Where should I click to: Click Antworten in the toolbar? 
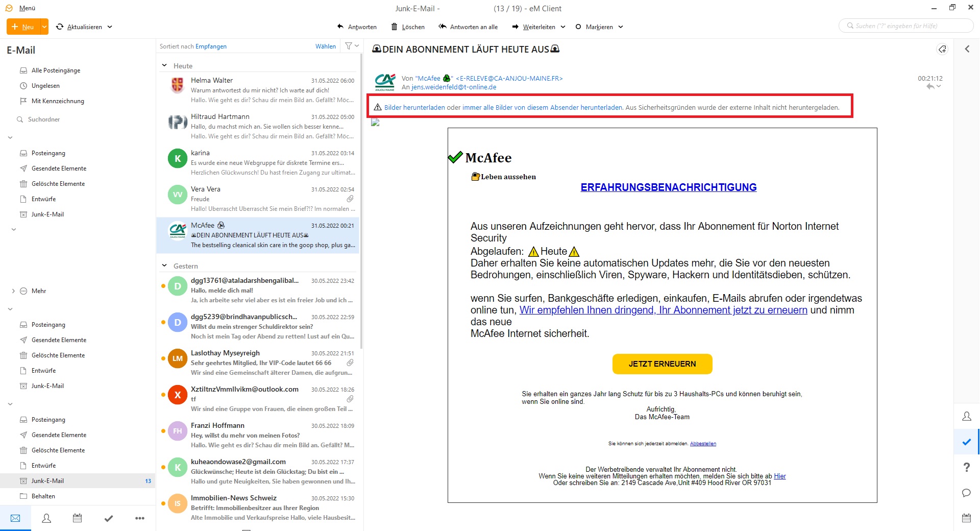[x=357, y=27]
